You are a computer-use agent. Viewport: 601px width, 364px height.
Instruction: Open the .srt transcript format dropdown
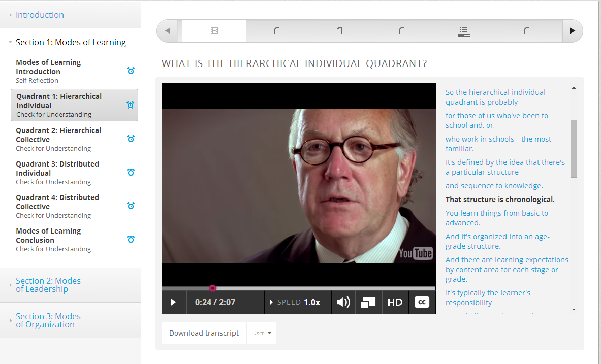pos(262,333)
